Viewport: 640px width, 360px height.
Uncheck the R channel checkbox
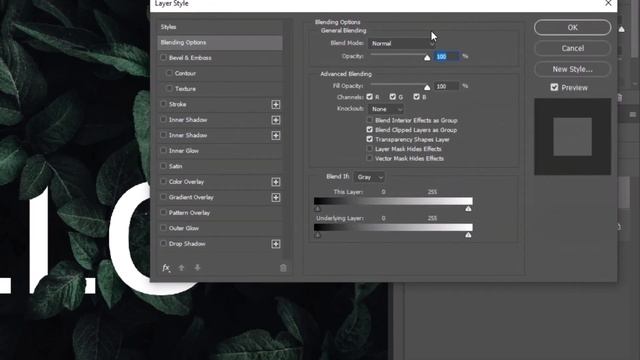369,97
